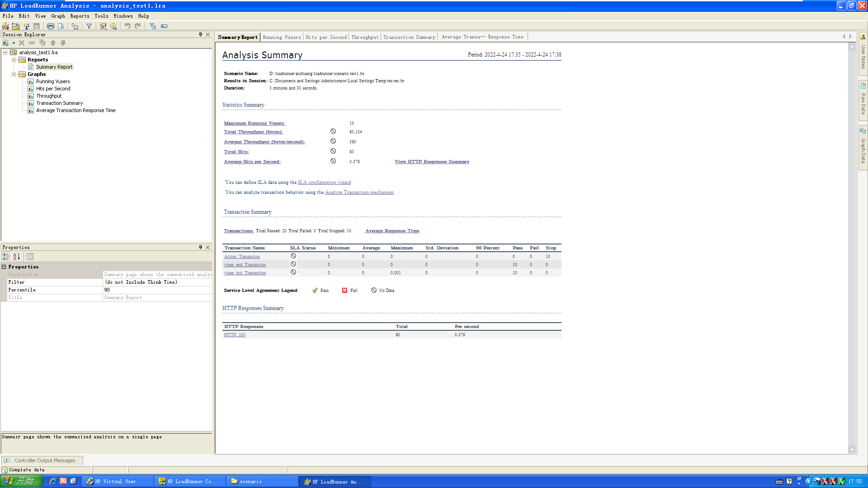Click the Rename item icon in Session Explorer
Image resolution: width=868 pixels, height=488 pixels.
[32, 43]
